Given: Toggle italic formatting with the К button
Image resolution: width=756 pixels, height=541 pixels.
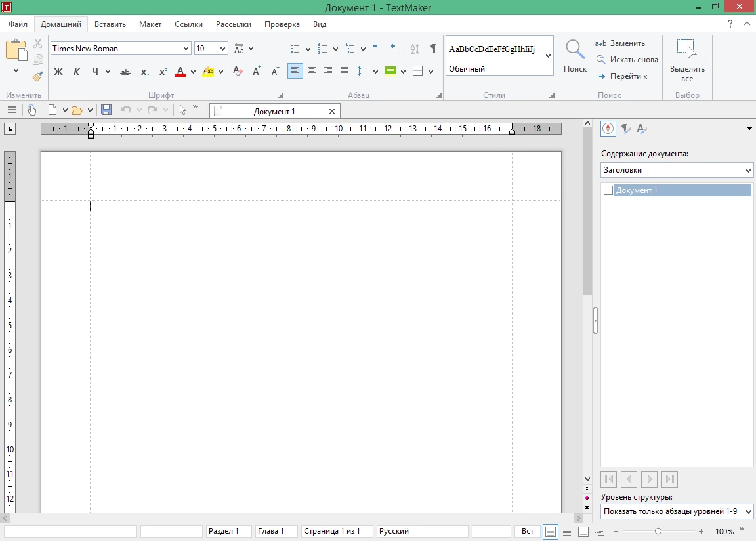Looking at the screenshot, I should pos(76,72).
